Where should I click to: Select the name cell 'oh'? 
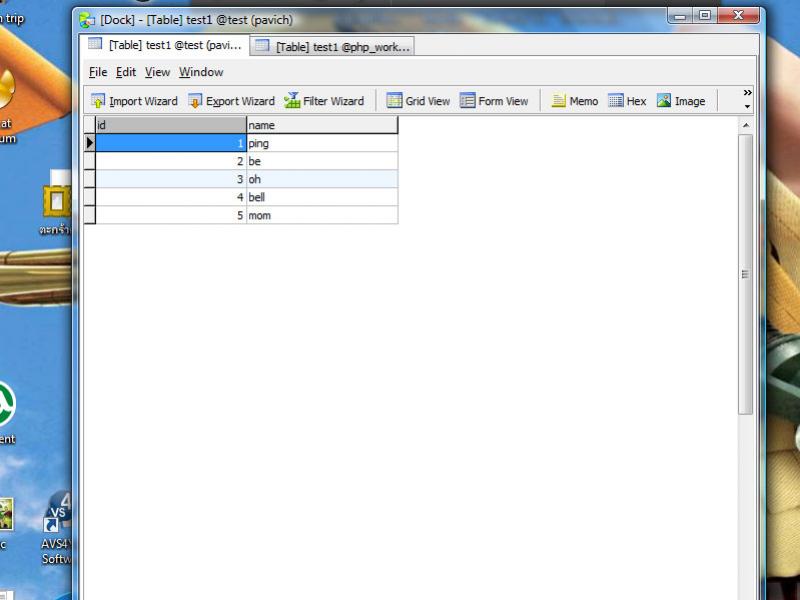(x=322, y=179)
